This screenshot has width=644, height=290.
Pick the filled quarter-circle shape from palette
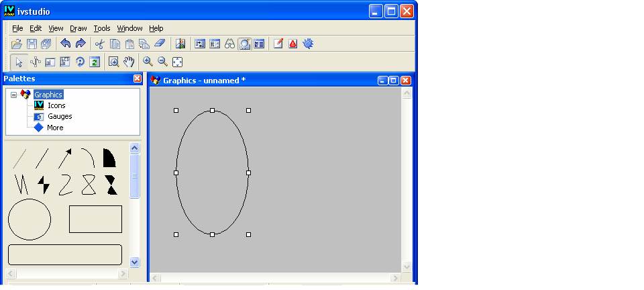click(109, 158)
